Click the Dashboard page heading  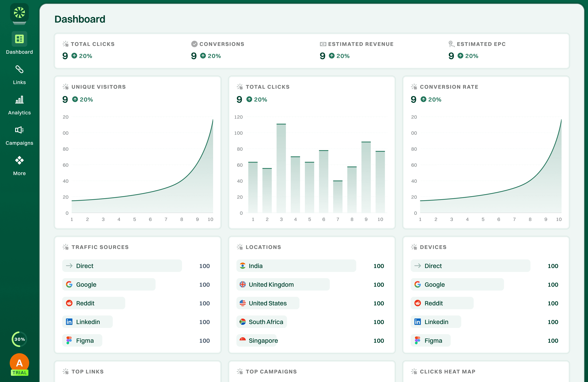(x=80, y=19)
